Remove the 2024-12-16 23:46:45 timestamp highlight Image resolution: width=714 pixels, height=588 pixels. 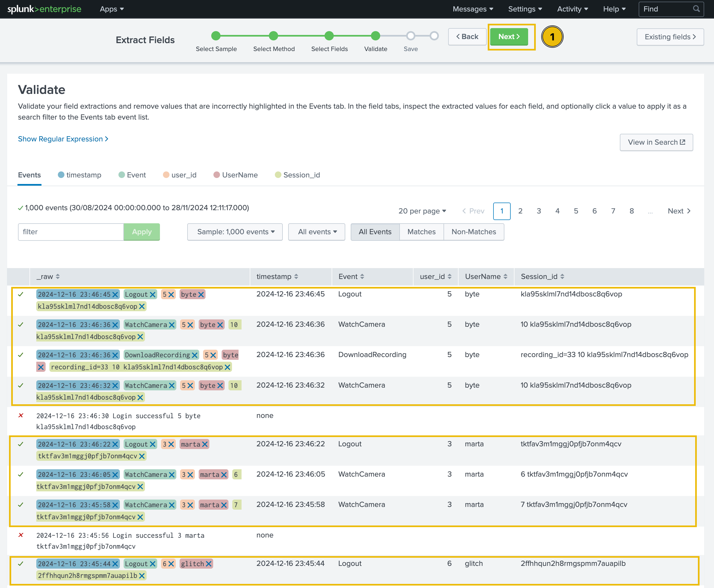[115, 295]
